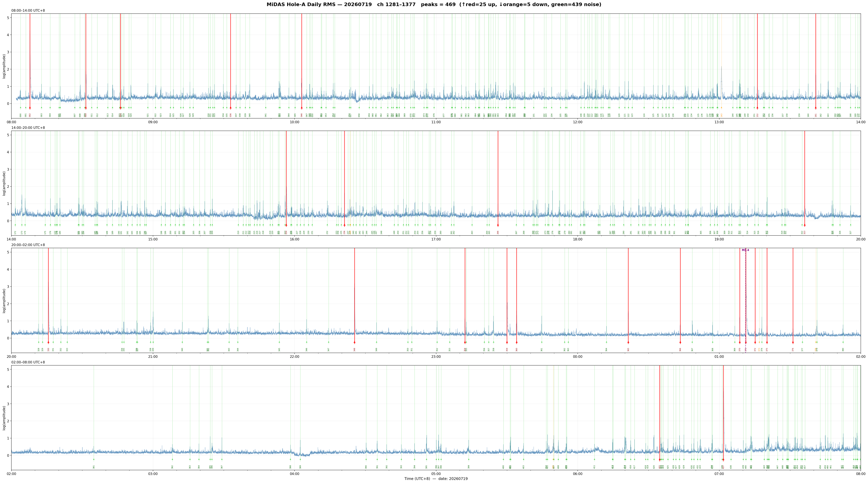
Task: Click the red peak number 348
Action: [354, 349]
